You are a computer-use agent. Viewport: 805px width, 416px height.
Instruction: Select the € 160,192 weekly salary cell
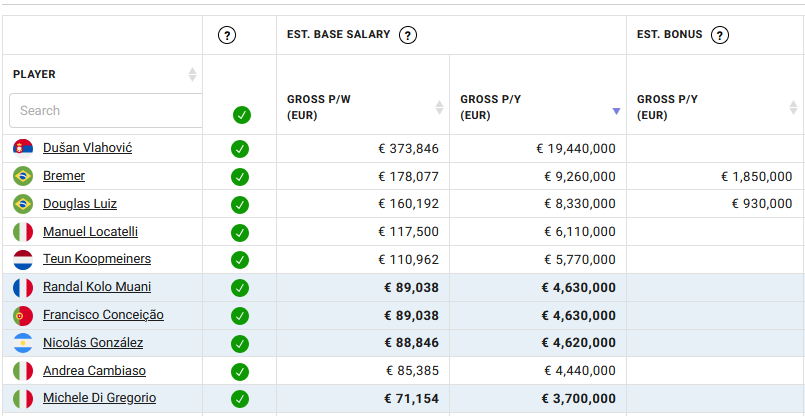[363, 204]
